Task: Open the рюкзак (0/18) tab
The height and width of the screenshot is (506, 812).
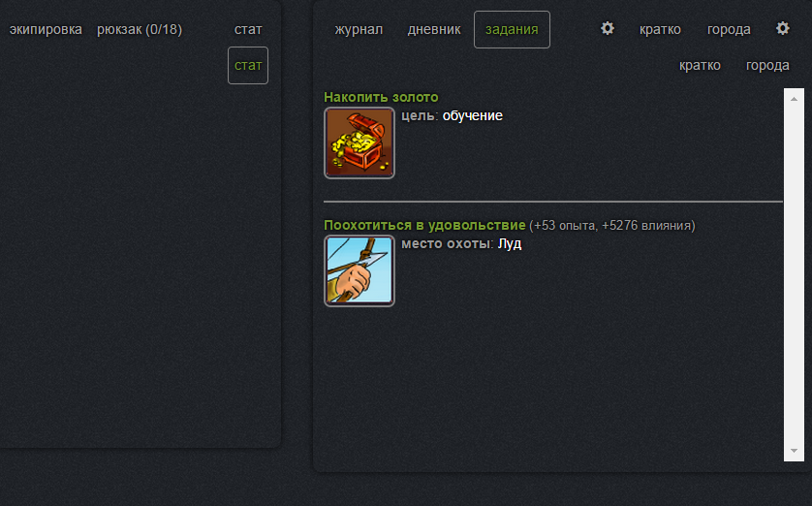Action: point(140,29)
